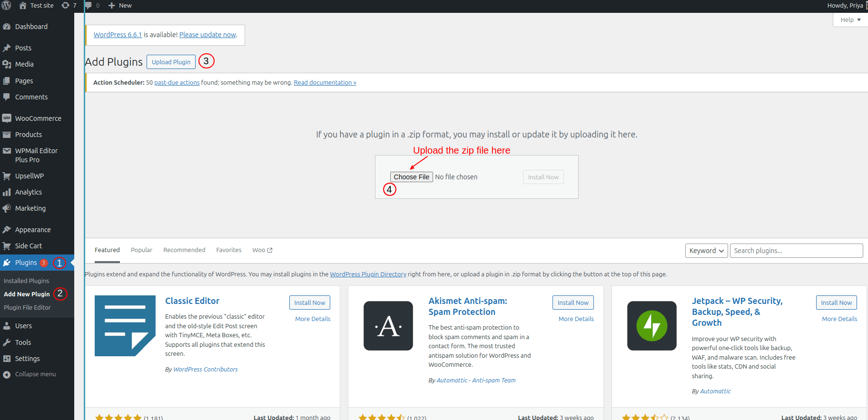Open the Dashboard menu item

pyautogui.click(x=31, y=27)
